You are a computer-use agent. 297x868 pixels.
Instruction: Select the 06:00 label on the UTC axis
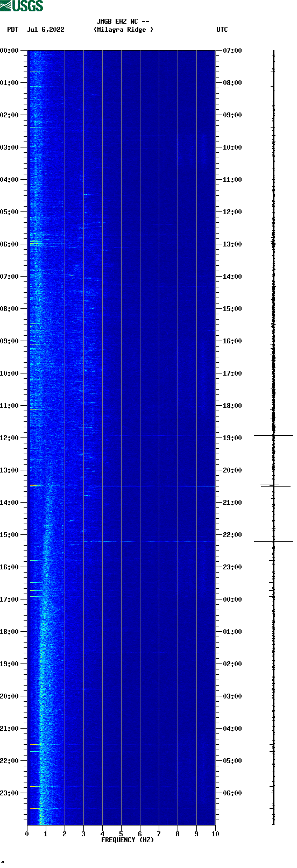coord(232,793)
